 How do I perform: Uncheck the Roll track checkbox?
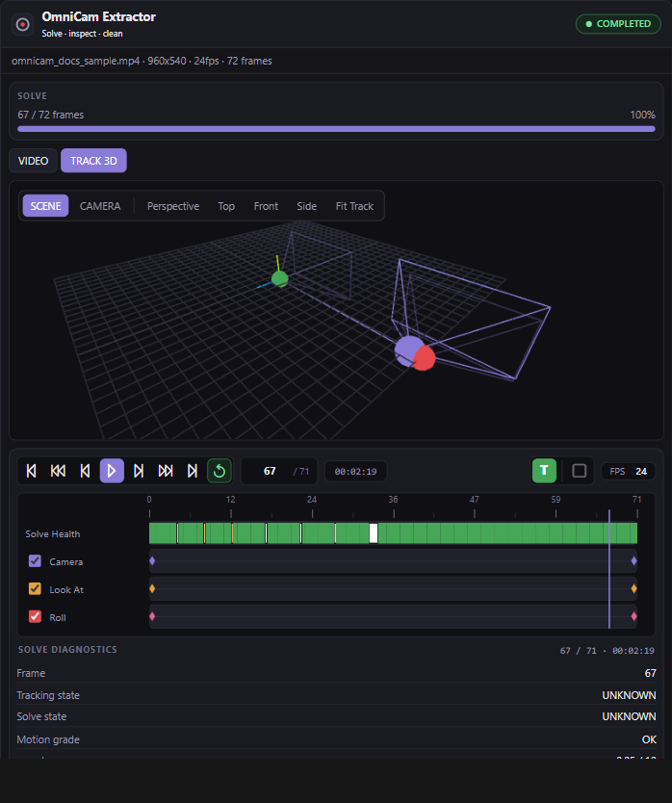click(x=35, y=616)
